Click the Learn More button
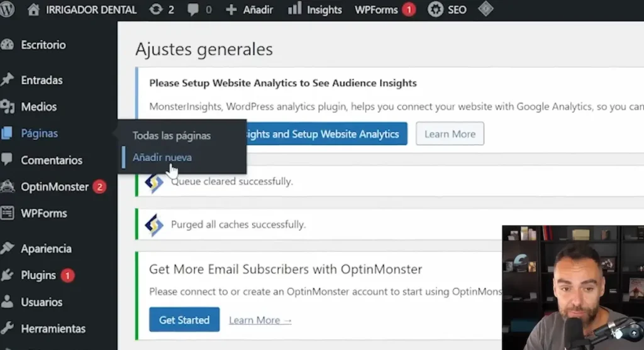Screen dimensions: 644x350 tap(450, 134)
